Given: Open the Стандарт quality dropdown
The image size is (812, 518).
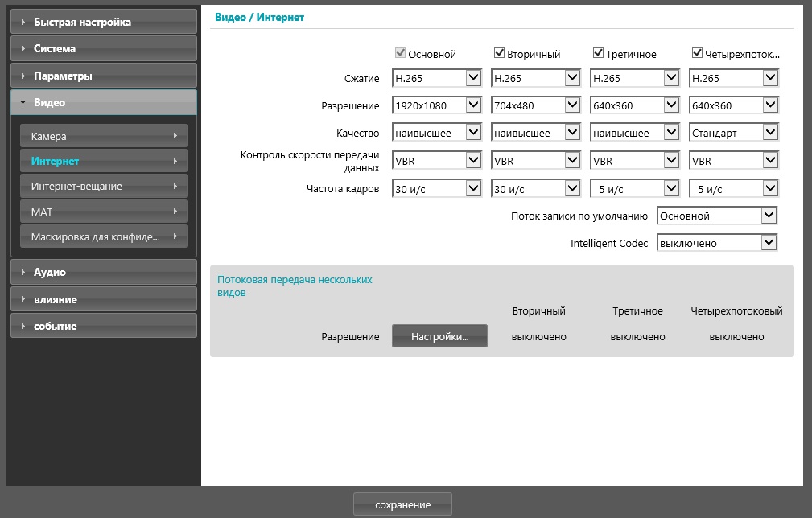Looking at the screenshot, I should pyautogui.click(x=734, y=133).
